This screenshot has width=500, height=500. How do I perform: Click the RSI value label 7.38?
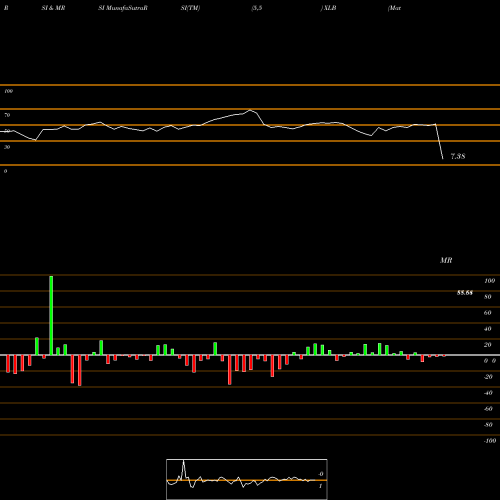[x=458, y=156]
